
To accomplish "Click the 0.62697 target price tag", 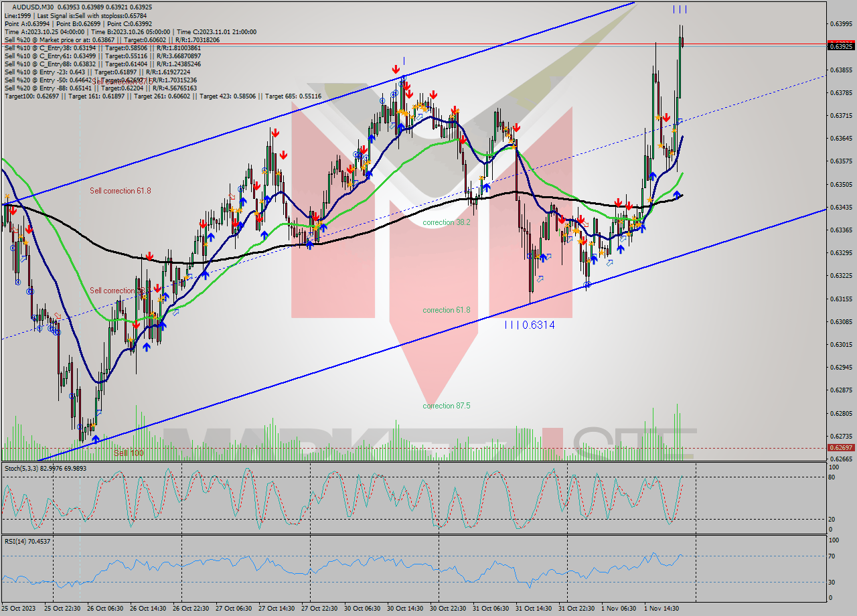I will pyautogui.click(x=841, y=447).
